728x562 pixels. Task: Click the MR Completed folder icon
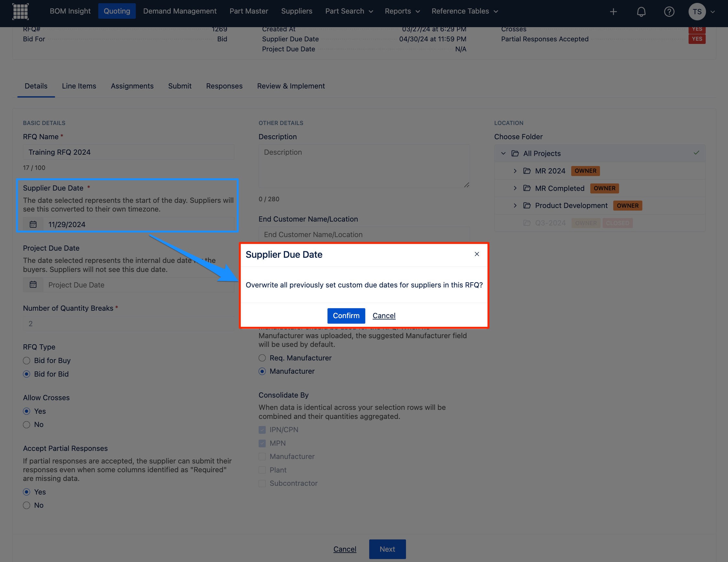[527, 188]
